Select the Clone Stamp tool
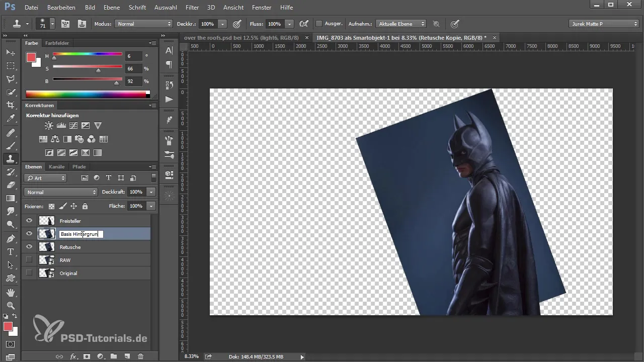Image resolution: width=644 pixels, height=362 pixels. [x=11, y=159]
